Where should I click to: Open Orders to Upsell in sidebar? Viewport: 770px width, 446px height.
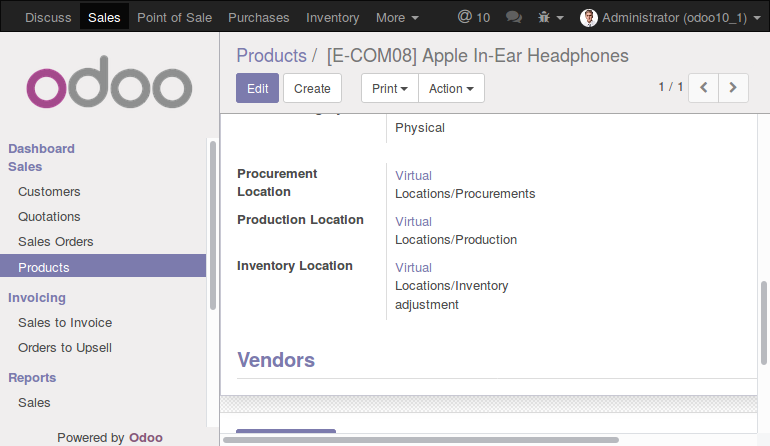[65, 348]
